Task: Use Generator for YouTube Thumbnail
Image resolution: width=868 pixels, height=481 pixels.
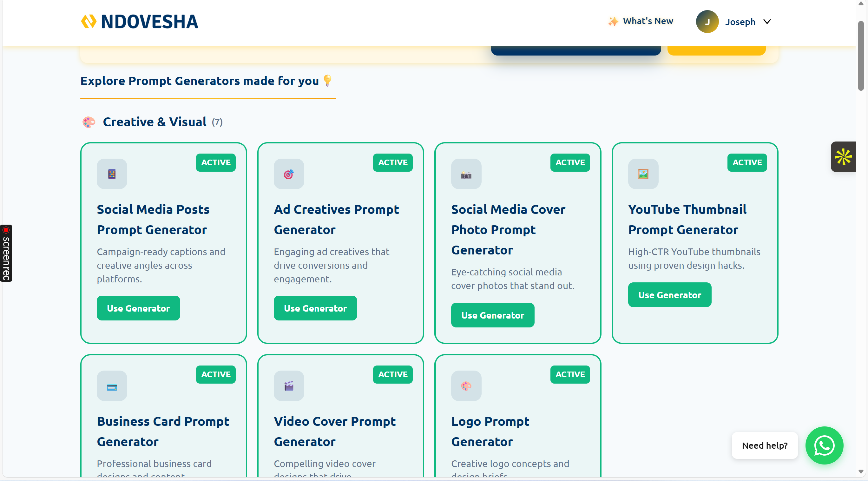Action: pyautogui.click(x=669, y=295)
